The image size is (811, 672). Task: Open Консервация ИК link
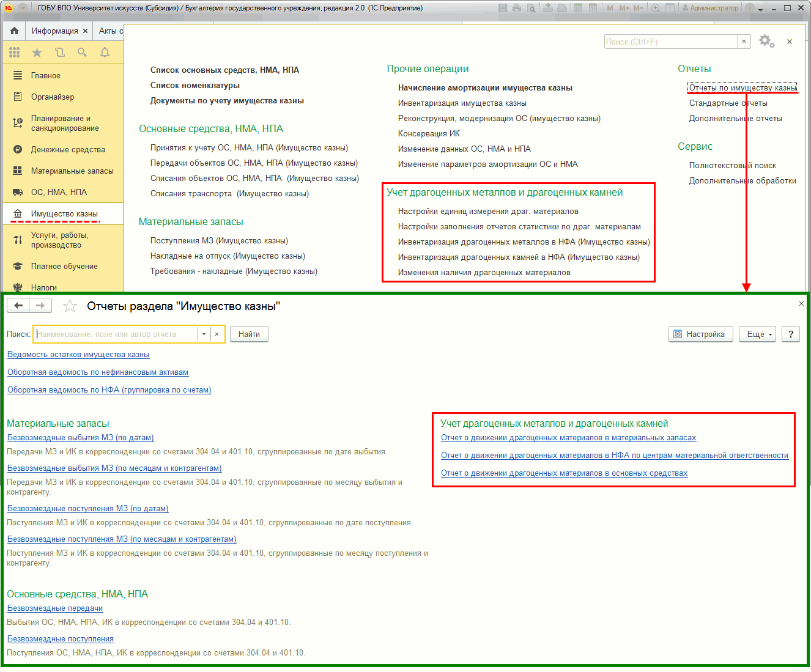point(429,134)
